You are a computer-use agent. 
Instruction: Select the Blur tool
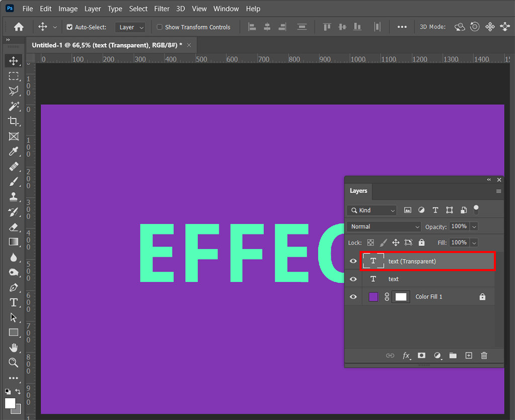[14, 257]
